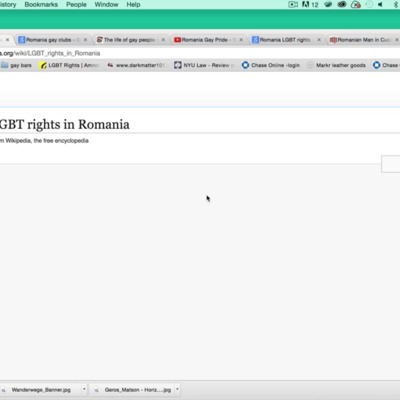
Task: Click the From Wikipedia, the free encyclopedia text
Action: (44, 141)
